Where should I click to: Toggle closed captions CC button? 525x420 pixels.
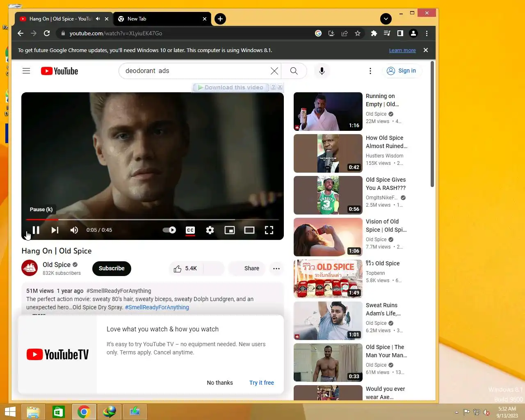190,230
